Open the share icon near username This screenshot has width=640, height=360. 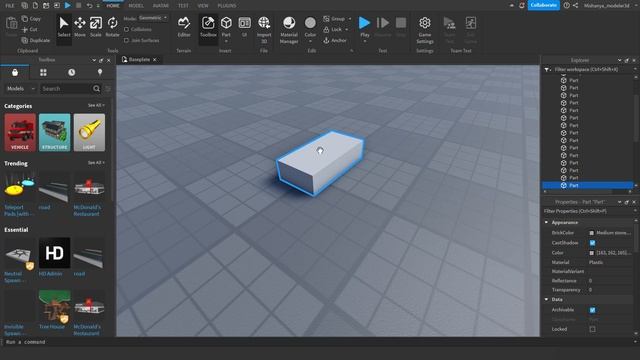coord(576,5)
